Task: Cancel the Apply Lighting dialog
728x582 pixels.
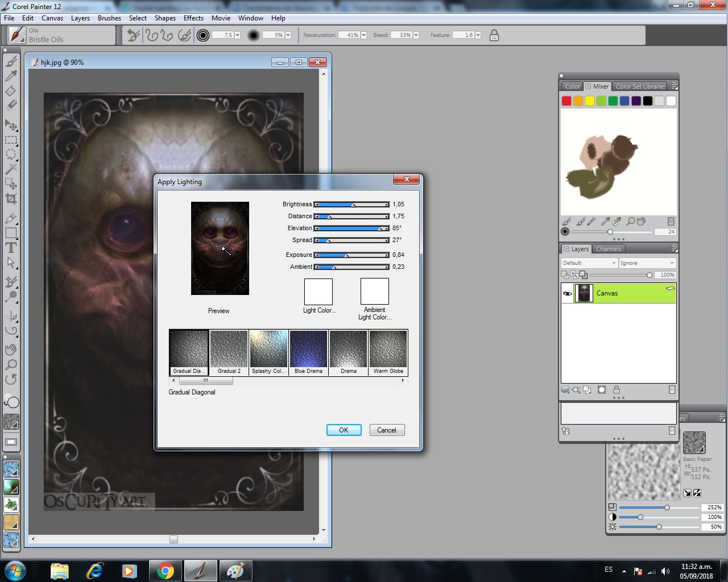Action: pyautogui.click(x=387, y=430)
